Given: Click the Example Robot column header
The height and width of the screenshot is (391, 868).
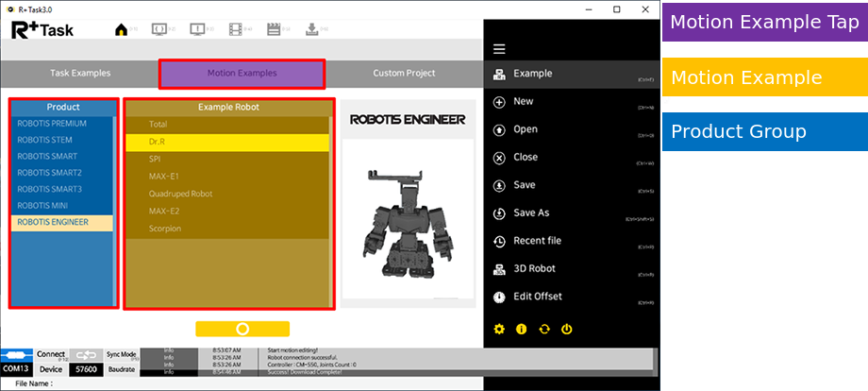Looking at the screenshot, I should click(228, 108).
